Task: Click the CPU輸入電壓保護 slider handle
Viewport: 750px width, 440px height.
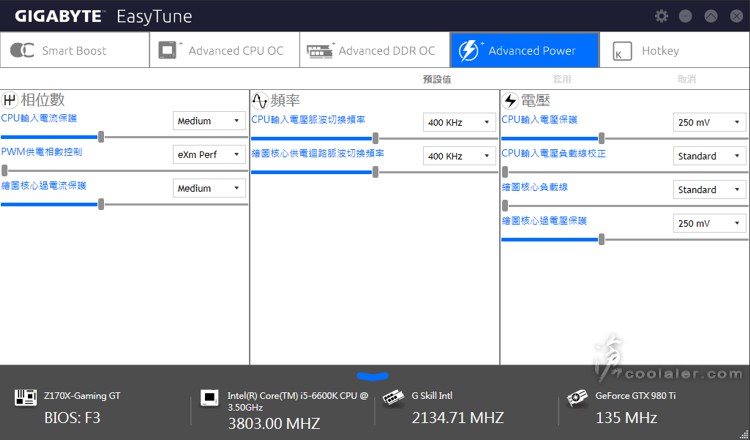Action: 601,138
